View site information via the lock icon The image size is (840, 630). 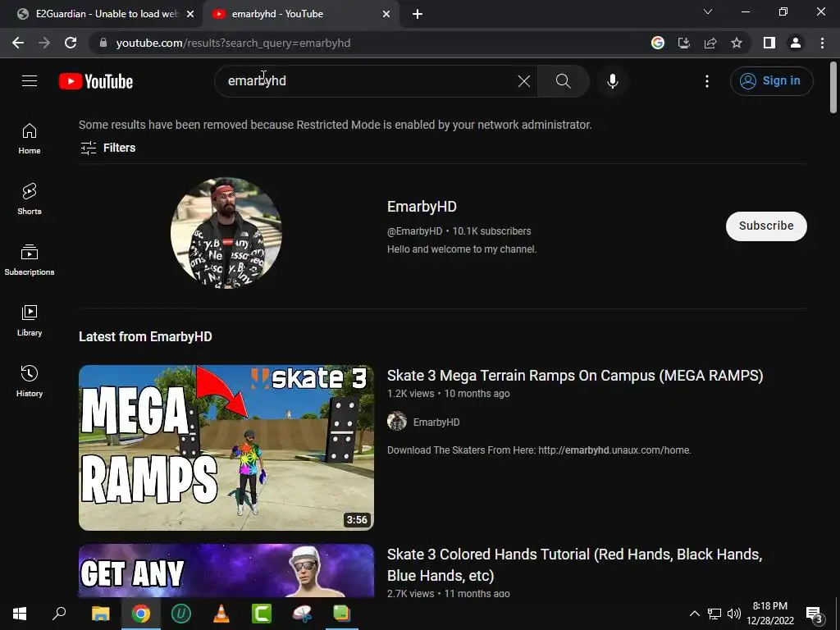coord(103,43)
